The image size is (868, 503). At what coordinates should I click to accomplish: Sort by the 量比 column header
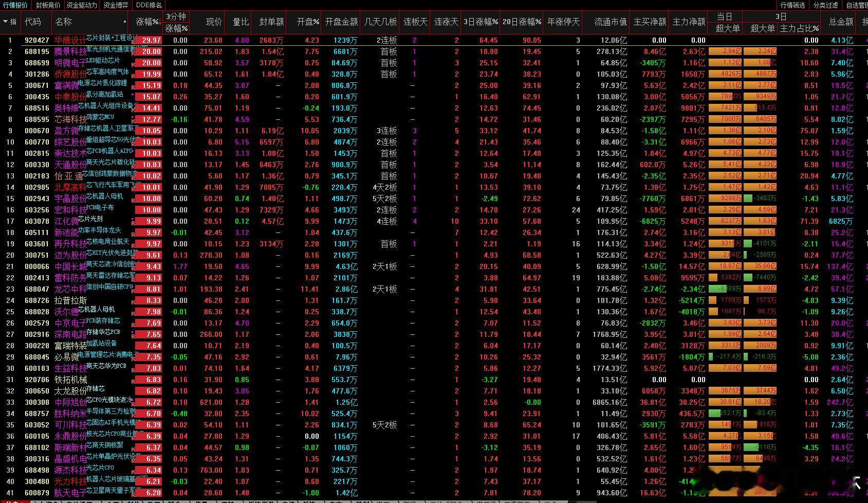[x=241, y=22]
